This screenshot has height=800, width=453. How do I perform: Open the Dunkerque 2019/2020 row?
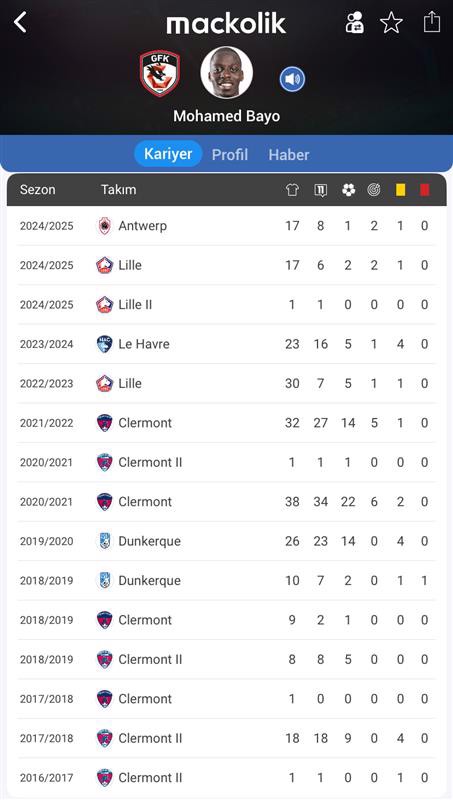pyautogui.click(x=226, y=541)
